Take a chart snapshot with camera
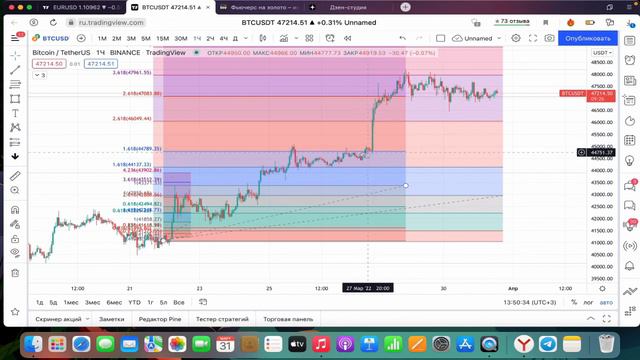 (549, 38)
